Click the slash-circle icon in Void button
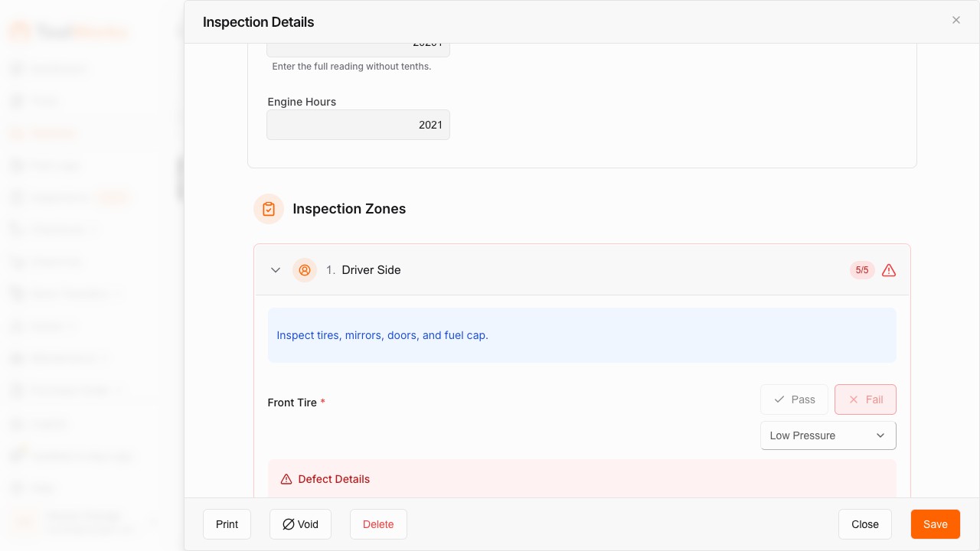This screenshot has width=980, height=551. click(289, 524)
